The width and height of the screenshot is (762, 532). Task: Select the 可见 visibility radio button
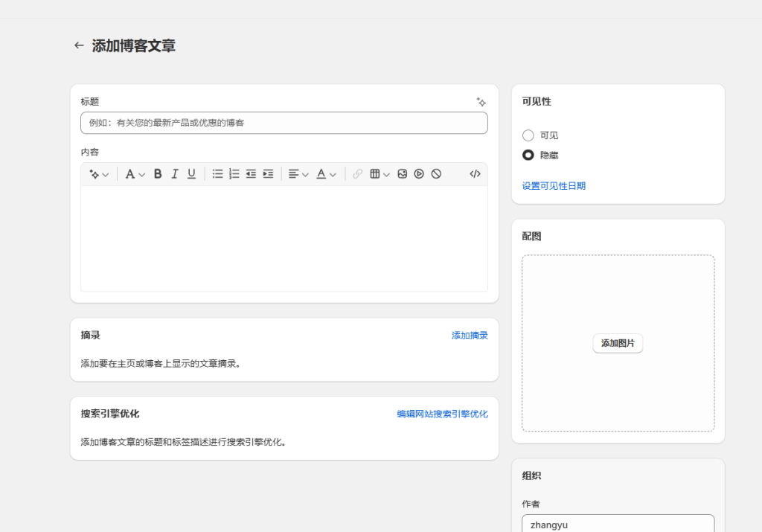528,135
